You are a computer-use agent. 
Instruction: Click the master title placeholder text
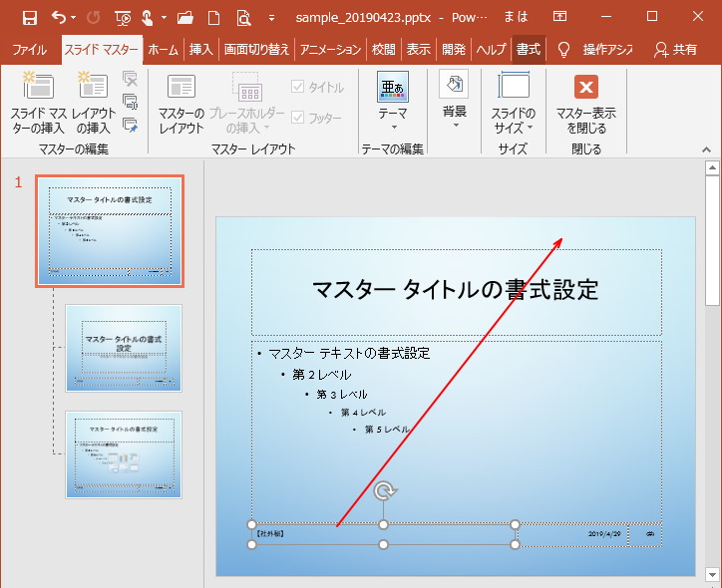tap(456, 290)
